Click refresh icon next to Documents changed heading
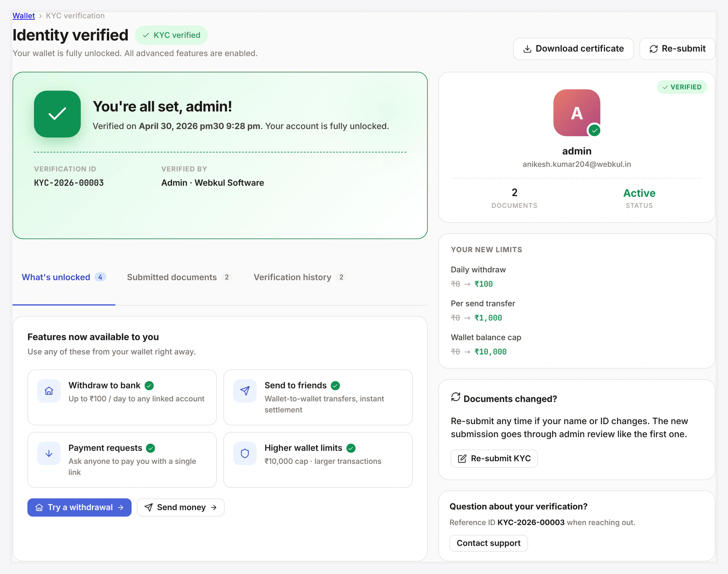 pos(456,397)
